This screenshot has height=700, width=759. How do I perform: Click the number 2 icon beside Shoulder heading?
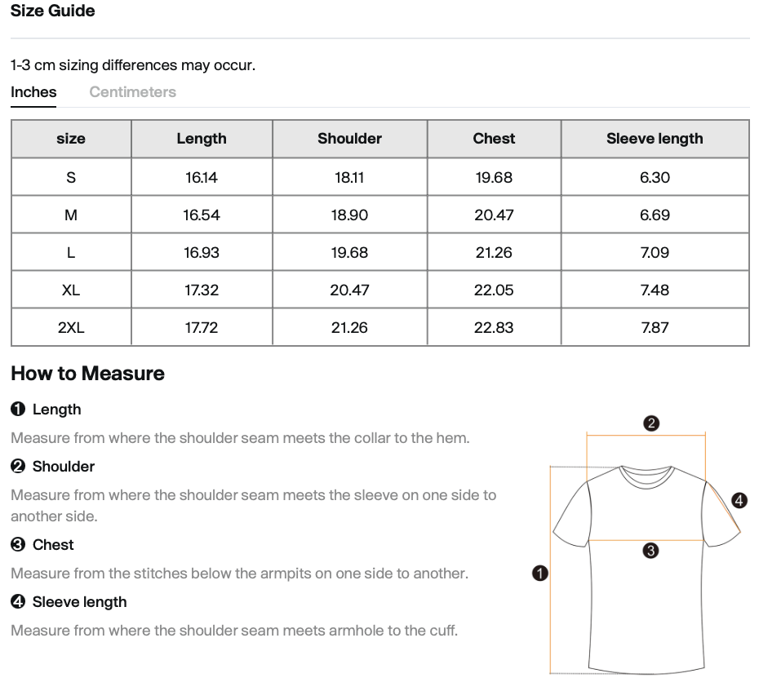click(x=18, y=467)
